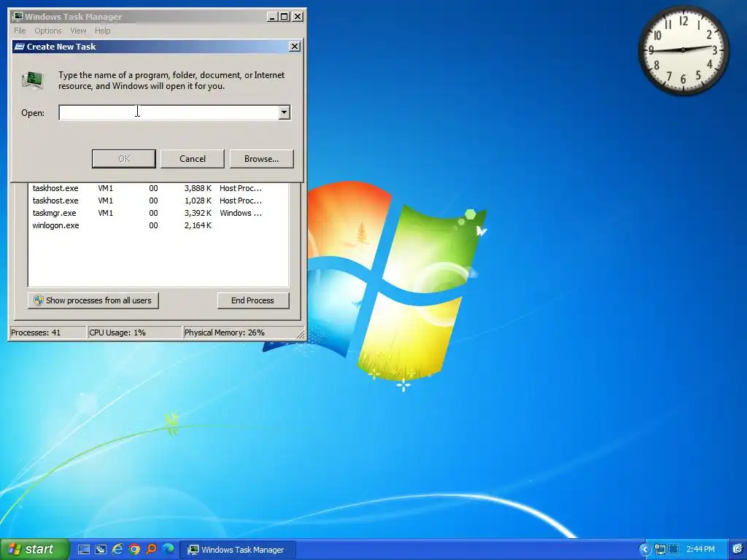
Task: Click the Task Manager resize grip corner
Action: tap(301, 334)
